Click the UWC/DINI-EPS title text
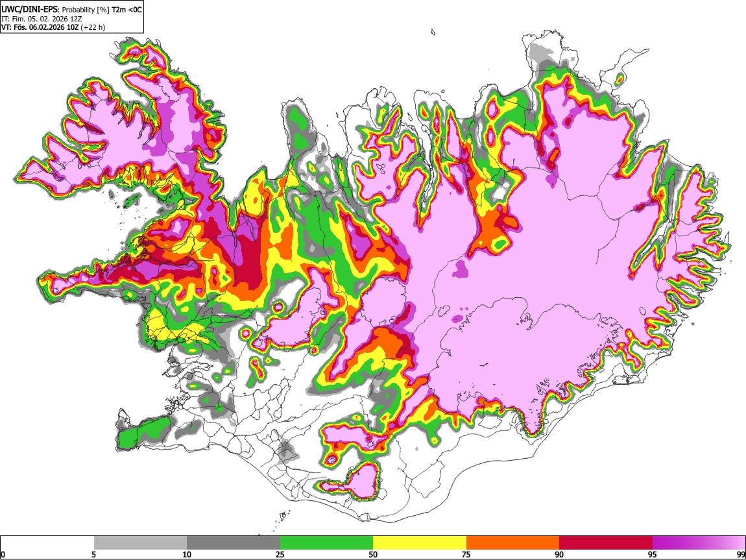The image size is (746, 560). (x=29, y=10)
